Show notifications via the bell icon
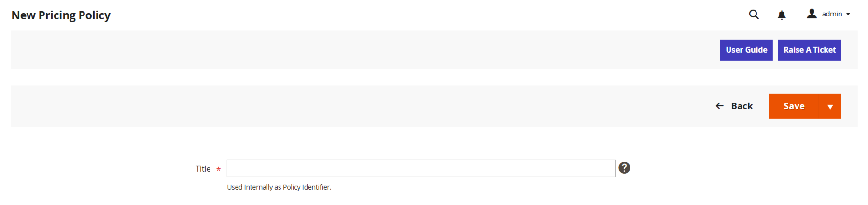 pos(782,15)
